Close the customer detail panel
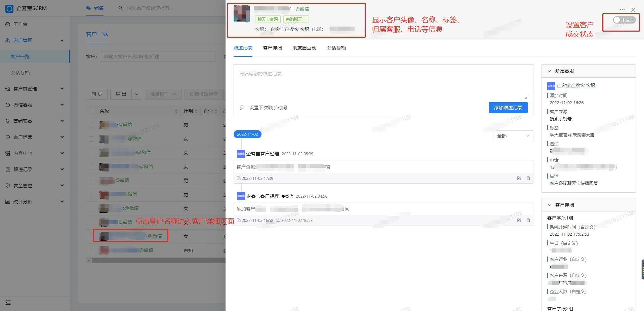The width and height of the screenshot is (644, 311). coord(633,10)
